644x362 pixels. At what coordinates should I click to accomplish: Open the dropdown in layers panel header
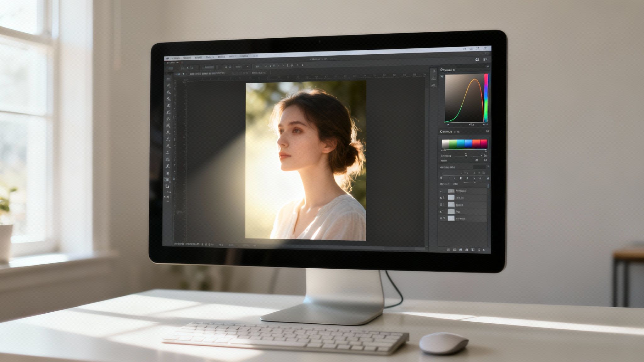click(480, 167)
